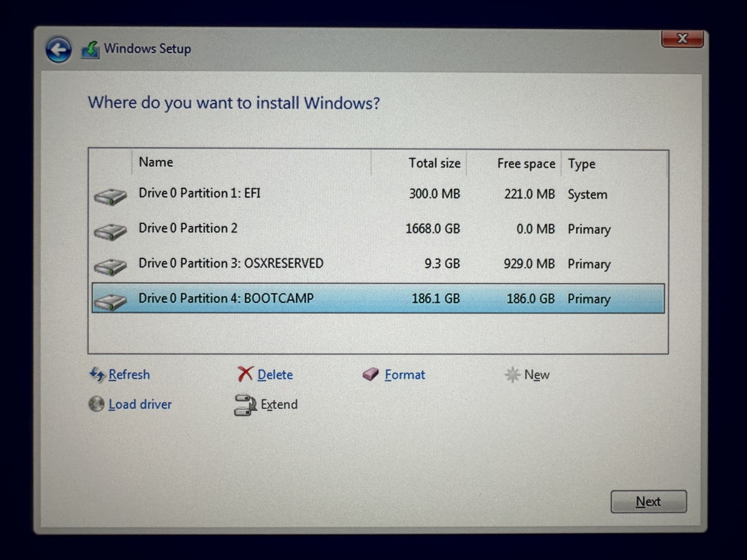The image size is (747, 560).
Task: Open the Load driver link
Action: click(x=140, y=404)
